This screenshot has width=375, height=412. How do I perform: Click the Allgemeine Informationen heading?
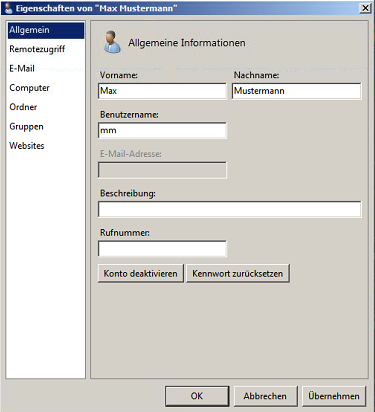click(x=187, y=43)
